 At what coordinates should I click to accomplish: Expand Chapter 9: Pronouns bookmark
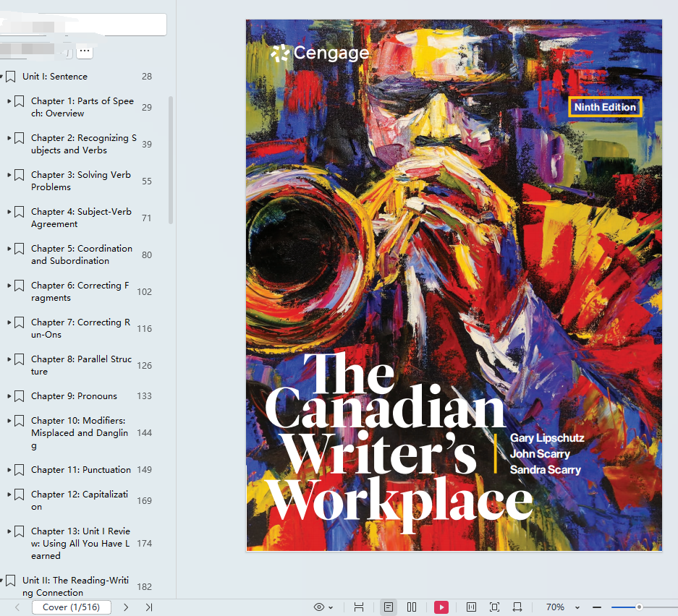pos(9,396)
